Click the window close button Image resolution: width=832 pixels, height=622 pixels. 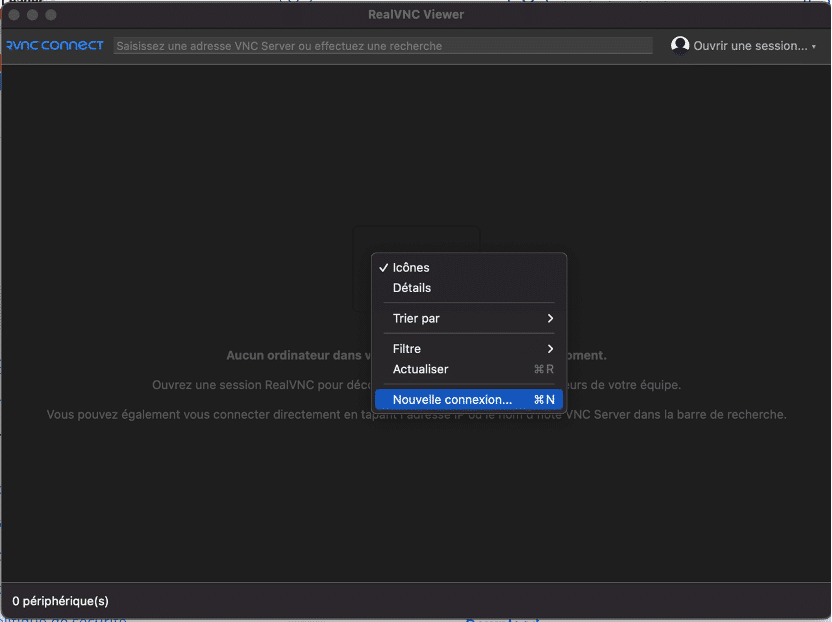[14, 15]
